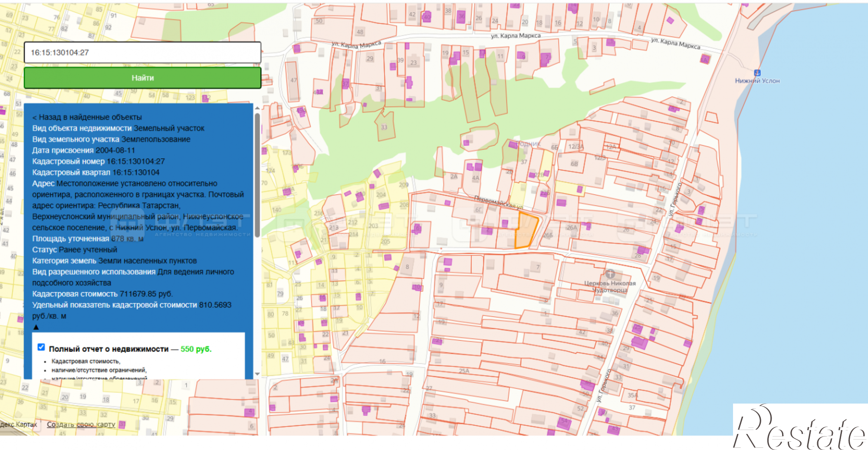Click the info panel scrollbar down arrow
The image size is (868, 450).
click(257, 374)
